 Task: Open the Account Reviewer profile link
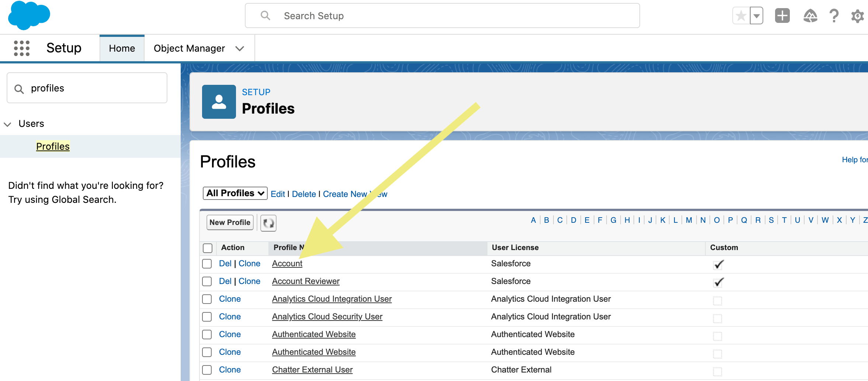point(305,281)
